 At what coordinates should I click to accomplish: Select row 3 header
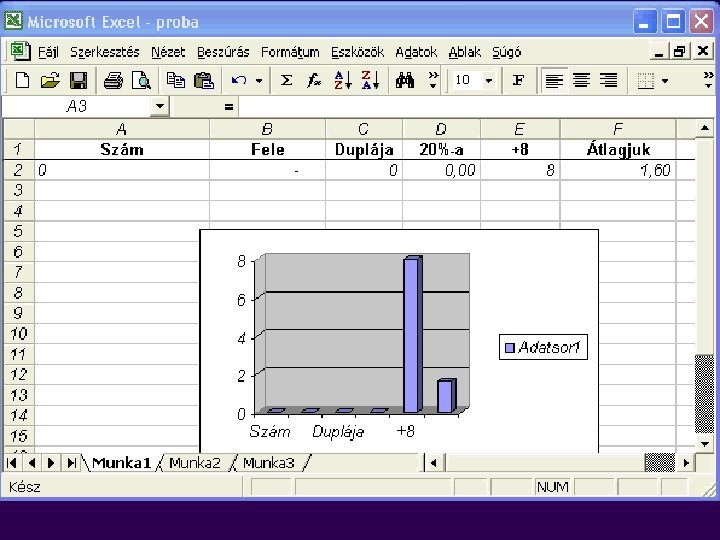coord(18,190)
